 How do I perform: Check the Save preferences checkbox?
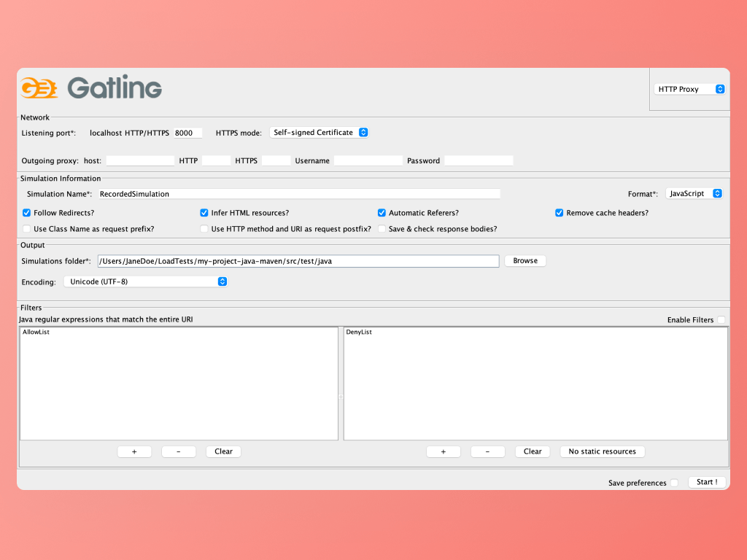(x=674, y=483)
